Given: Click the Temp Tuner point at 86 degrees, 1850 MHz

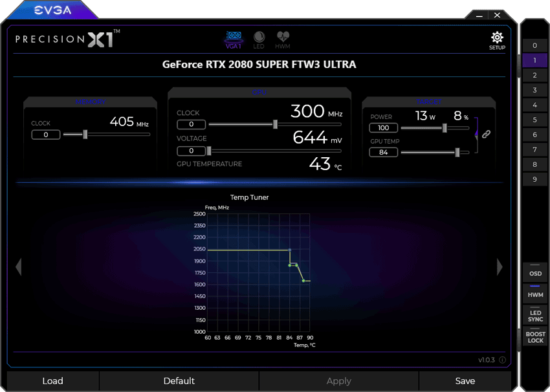Looking at the screenshot, I should pos(297,265).
